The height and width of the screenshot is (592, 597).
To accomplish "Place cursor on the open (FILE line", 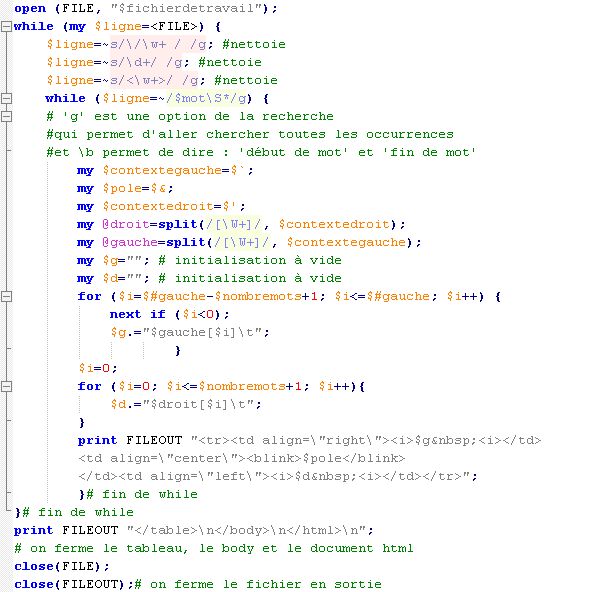I will pyautogui.click(x=146, y=8).
